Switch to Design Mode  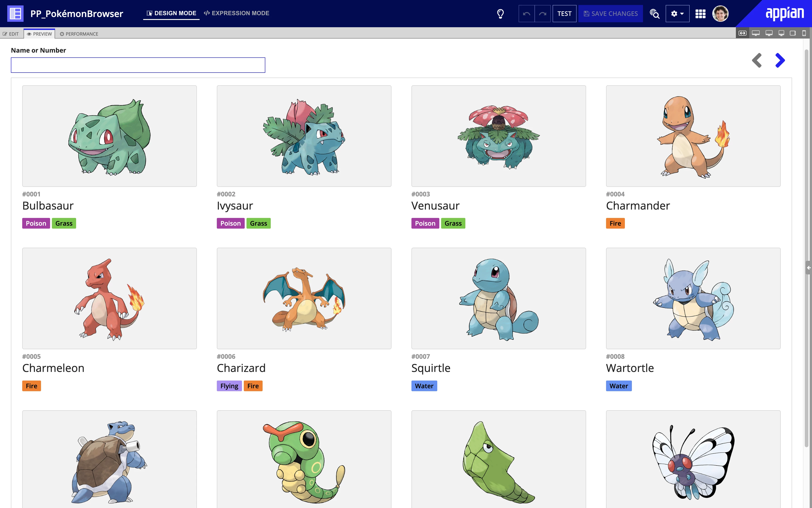tap(172, 13)
